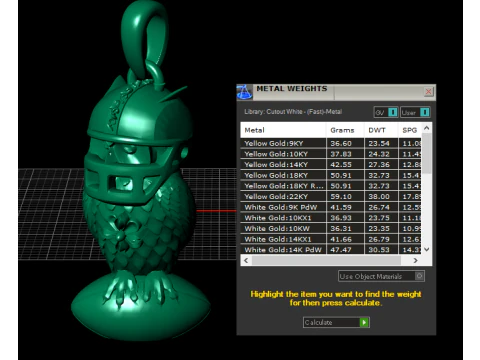Toggle the Use Object Materials option

[381, 276]
